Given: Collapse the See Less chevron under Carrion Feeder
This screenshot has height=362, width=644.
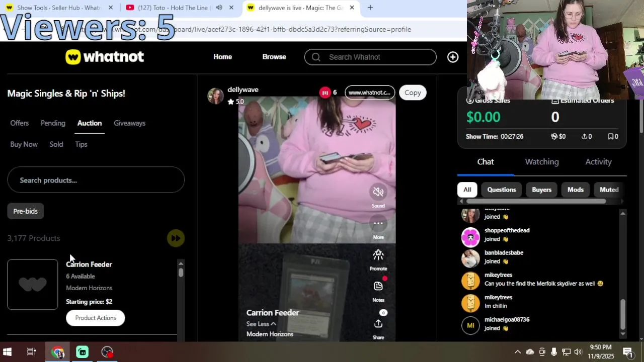Looking at the screenshot, I should 273,324.
